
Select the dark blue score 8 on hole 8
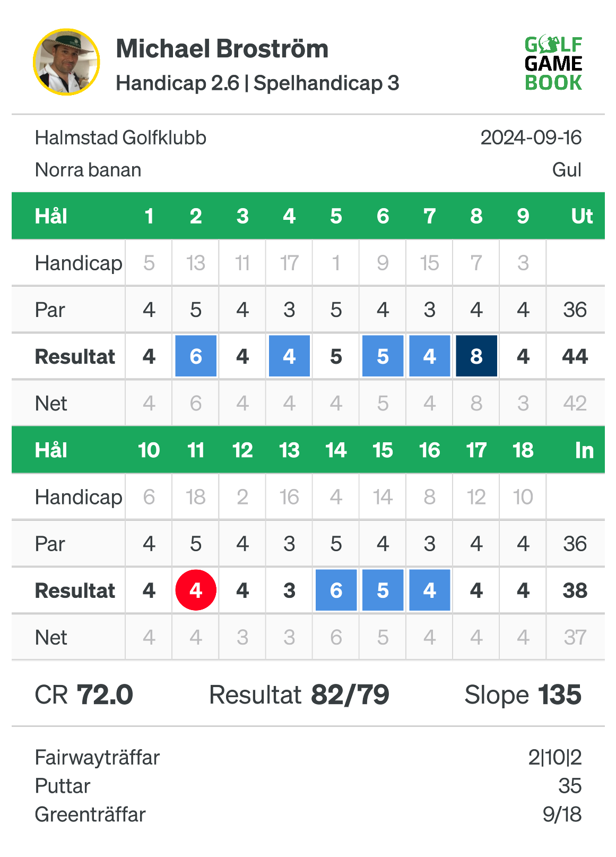tap(476, 356)
